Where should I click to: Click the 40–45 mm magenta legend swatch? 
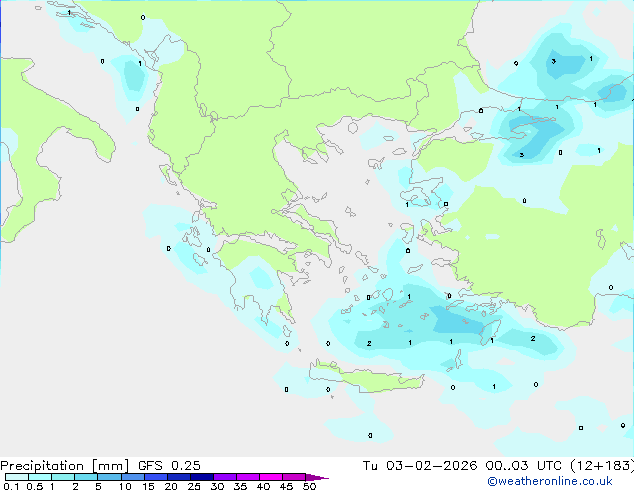click(271, 477)
